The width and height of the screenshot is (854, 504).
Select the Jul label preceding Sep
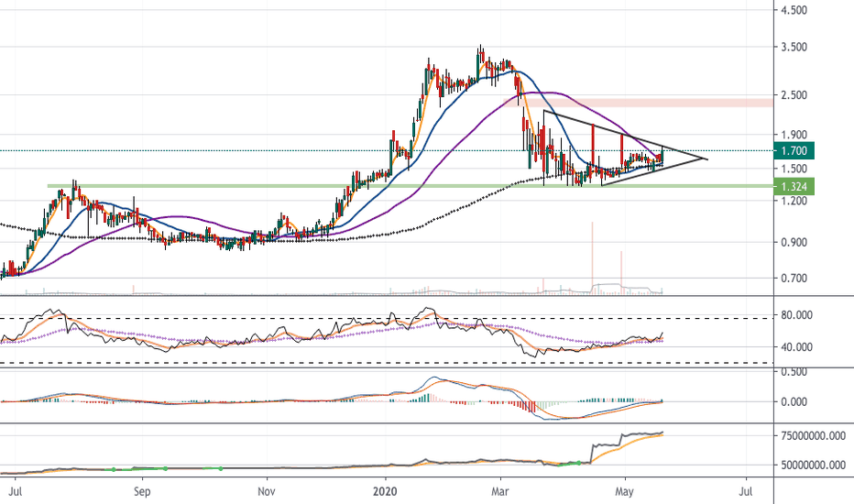coord(16,492)
